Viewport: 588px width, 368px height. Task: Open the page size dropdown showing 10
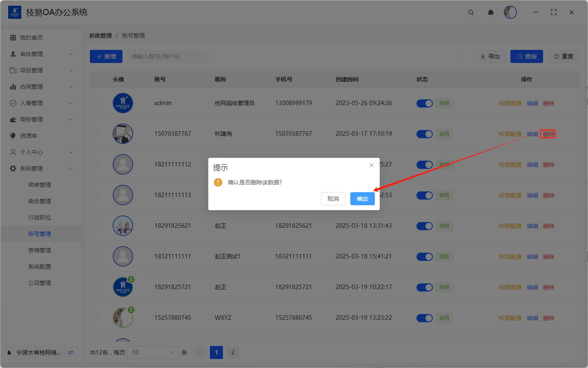(x=153, y=352)
